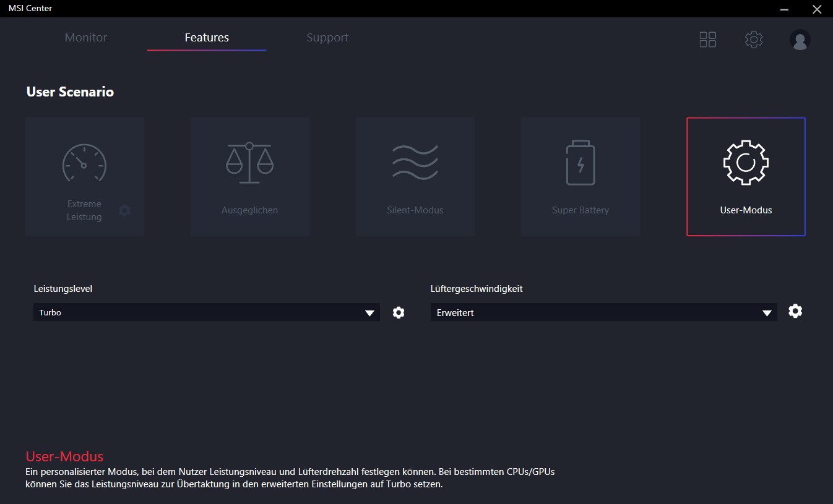The height and width of the screenshot is (504, 833).
Task: Switch to the Features tab
Action: [x=207, y=38]
